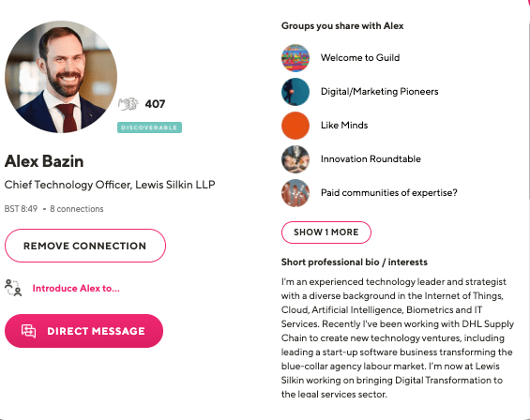530x420 pixels.
Task: Click the Discoverable badge
Action: (x=149, y=127)
